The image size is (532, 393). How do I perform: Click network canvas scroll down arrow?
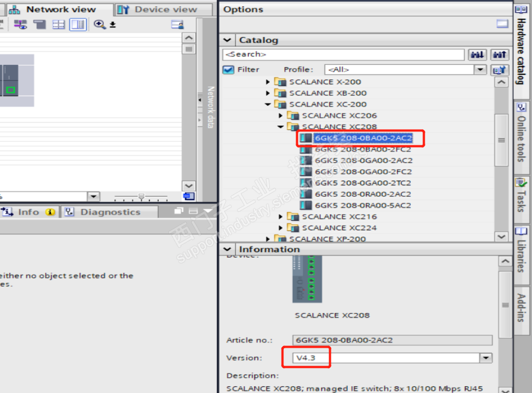(x=189, y=186)
